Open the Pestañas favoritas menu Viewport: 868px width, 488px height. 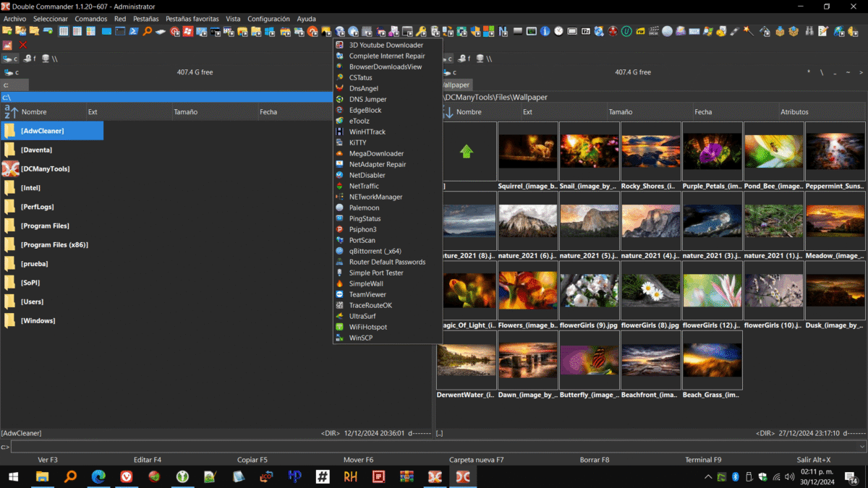192,18
